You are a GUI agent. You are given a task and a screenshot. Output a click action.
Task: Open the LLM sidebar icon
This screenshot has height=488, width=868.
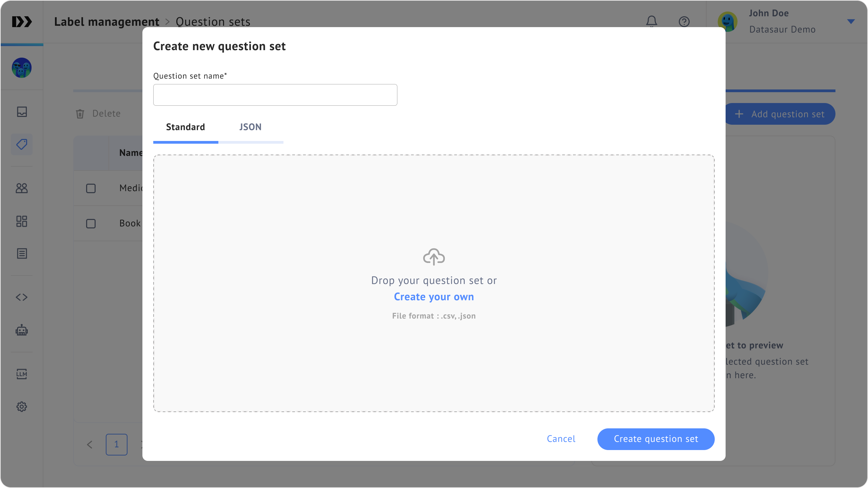coord(22,374)
